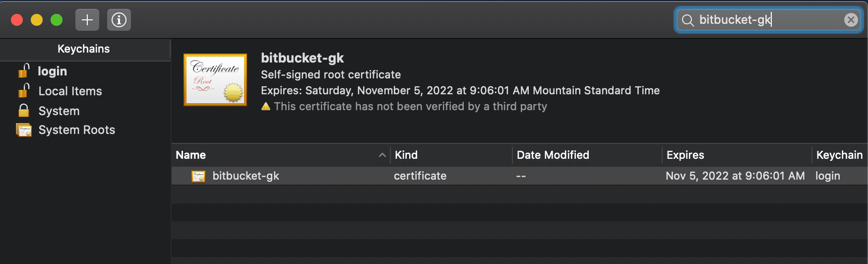
Task: Click the locked padlock beside System
Action: click(x=24, y=110)
